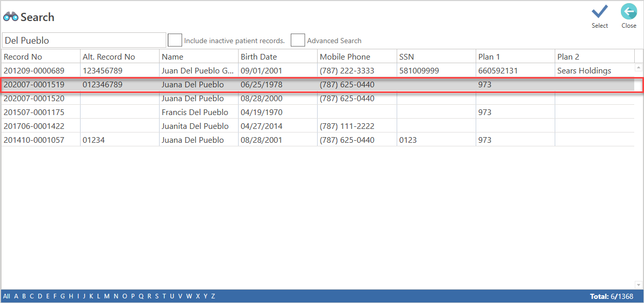644x303 pixels.
Task: Filter patients by letter G
Action: [x=63, y=296]
